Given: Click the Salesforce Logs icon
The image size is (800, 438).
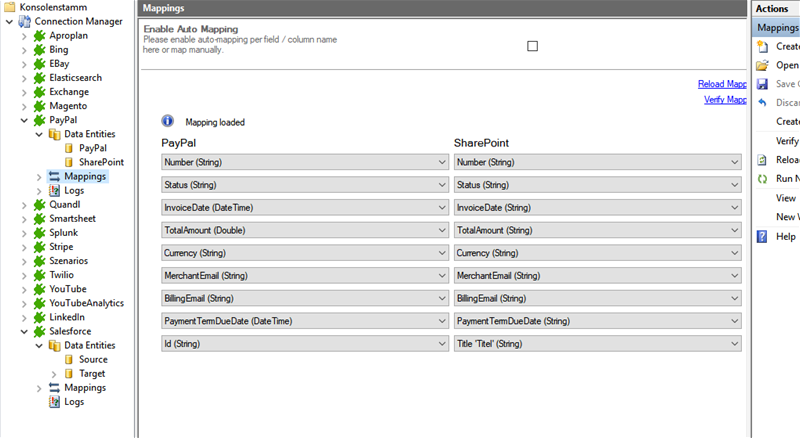Looking at the screenshot, I should (55, 401).
